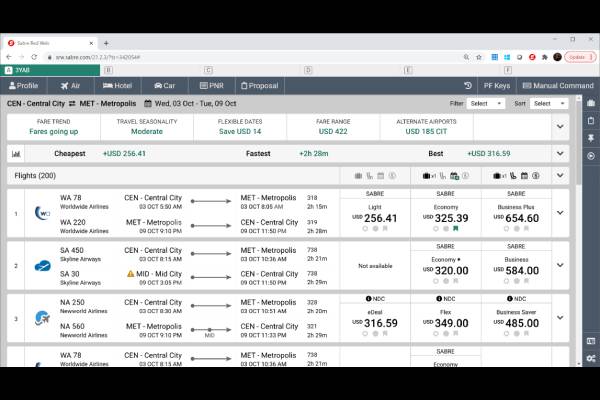
Task: Select the Light USD 256.41 fare radio
Action: point(365,229)
